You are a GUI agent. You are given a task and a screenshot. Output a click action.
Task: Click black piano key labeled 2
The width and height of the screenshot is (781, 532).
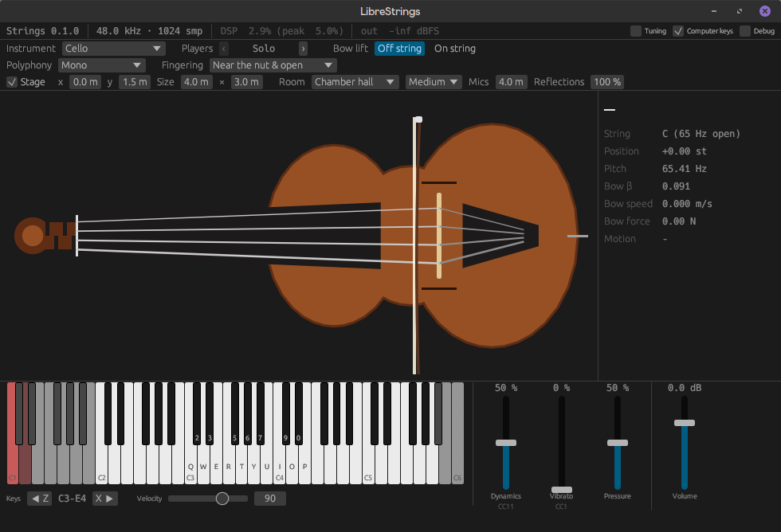(x=197, y=413)
